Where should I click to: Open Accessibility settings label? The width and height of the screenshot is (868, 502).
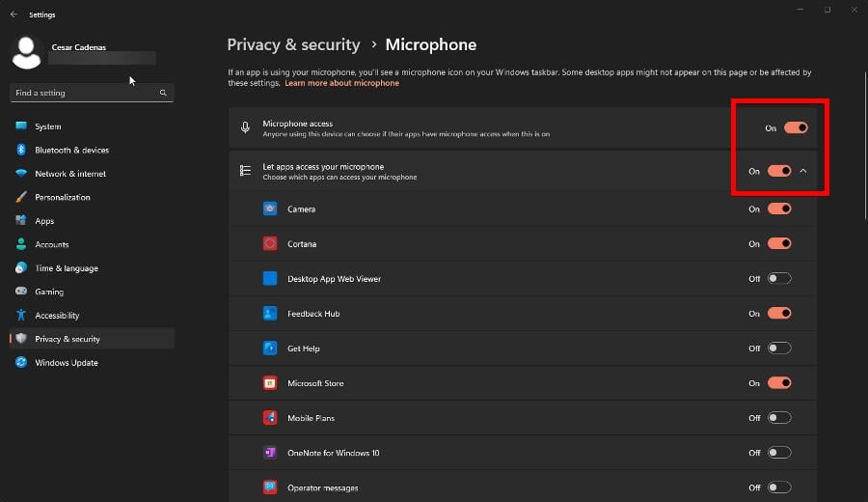tap(57, 316)
